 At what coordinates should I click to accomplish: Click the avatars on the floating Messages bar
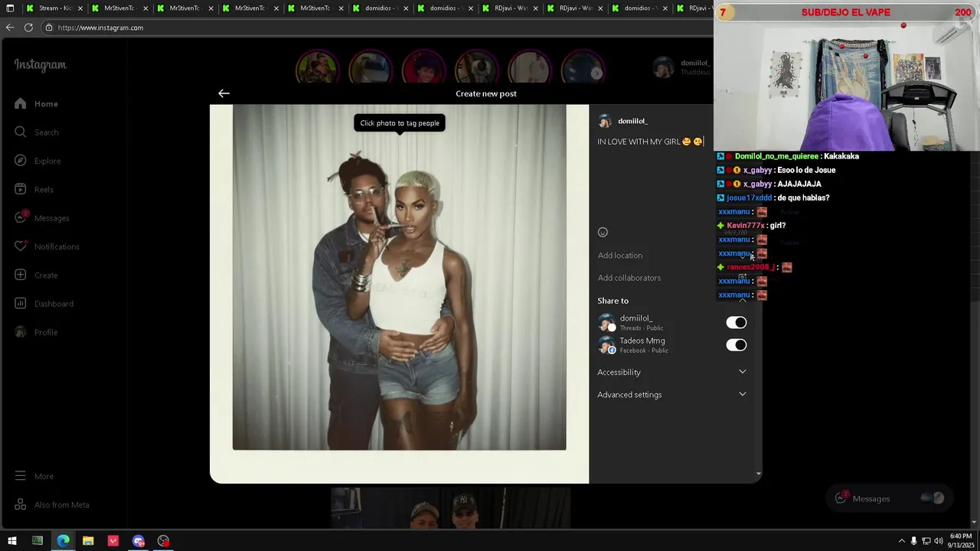pyautogui.click(x=933, y=498)
